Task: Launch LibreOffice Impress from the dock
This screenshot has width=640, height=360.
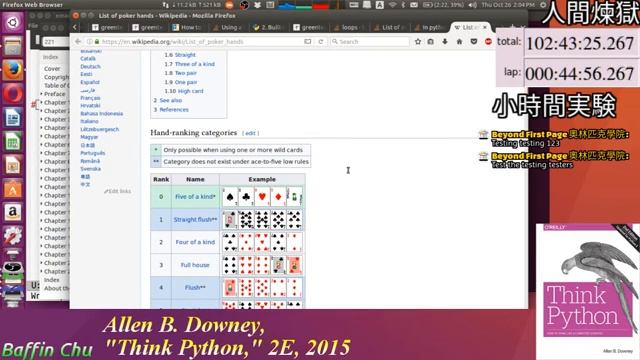Action: (x=13, y=165)
